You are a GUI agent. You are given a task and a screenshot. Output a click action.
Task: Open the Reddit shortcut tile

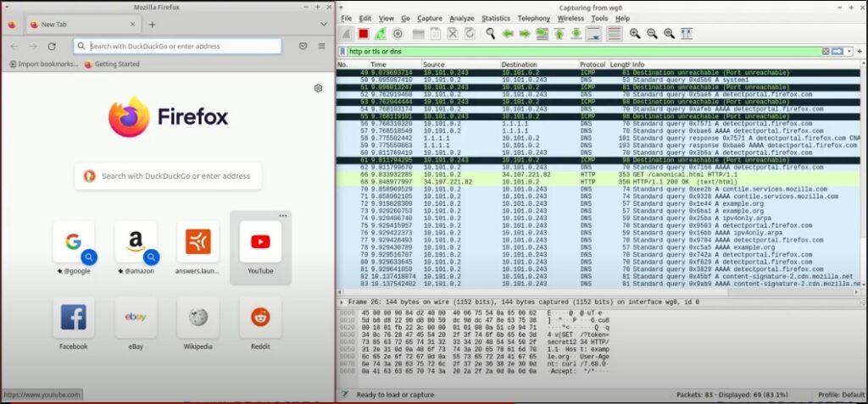pyautogui.click(x=260, y=324)
